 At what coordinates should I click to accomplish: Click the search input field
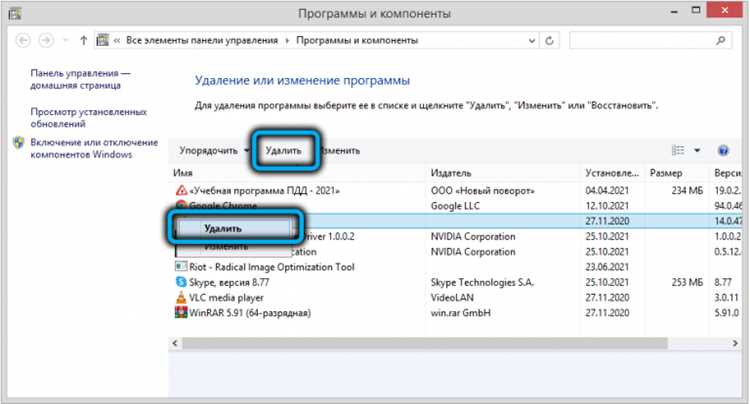pyautogui.click(x=642, y=41)
